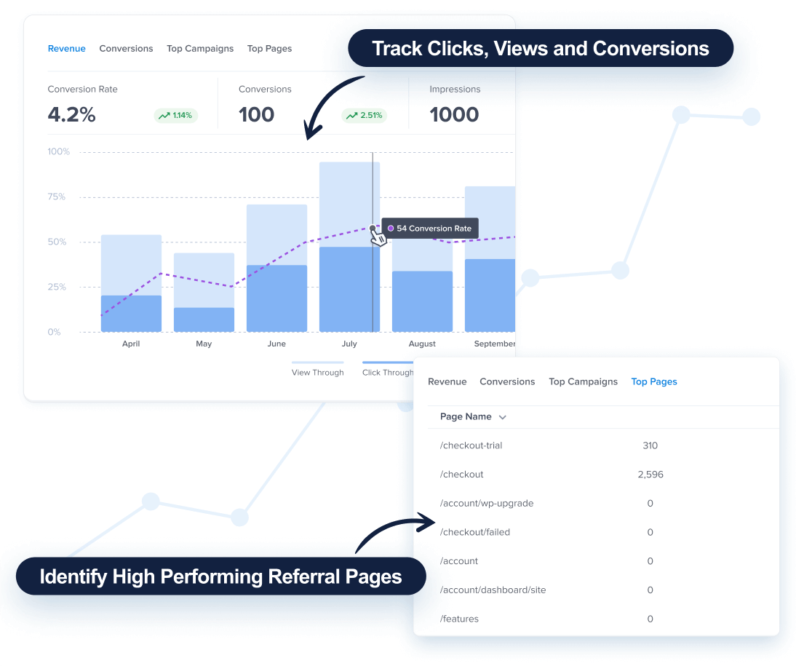Toggle the View Through legend item
The height and width of the screenshot is (666, 812).
317,372
